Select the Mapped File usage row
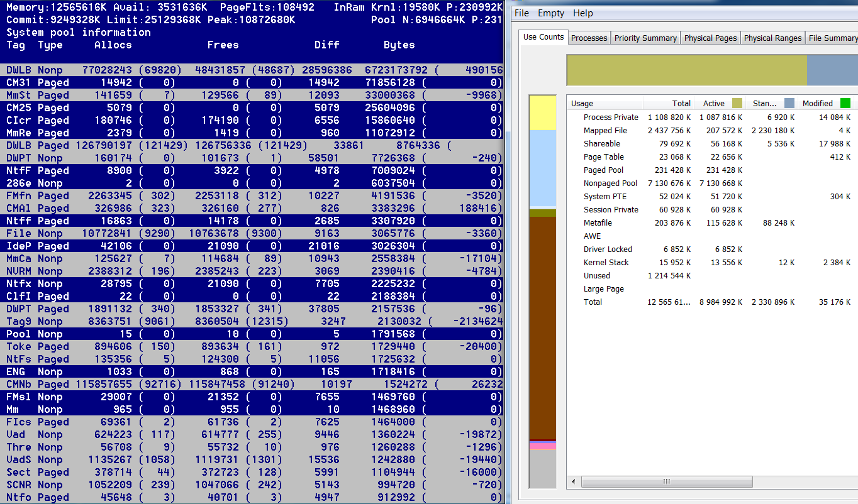This screenshot has width=858, height=504. [605, 131]
